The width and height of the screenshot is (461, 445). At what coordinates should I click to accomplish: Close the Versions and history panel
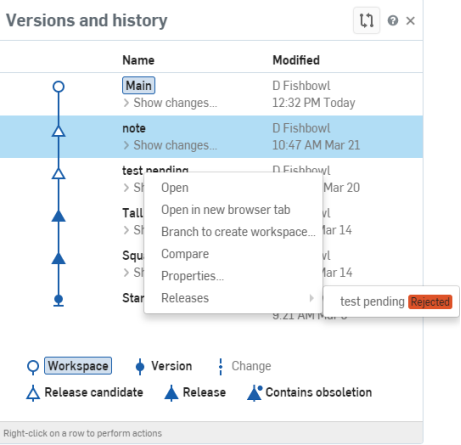(410, 21)
